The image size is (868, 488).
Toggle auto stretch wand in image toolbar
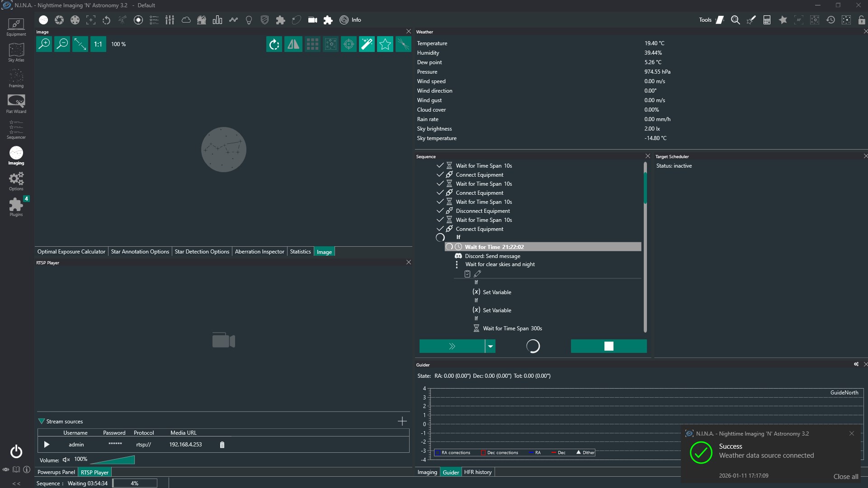pos(367,44)
